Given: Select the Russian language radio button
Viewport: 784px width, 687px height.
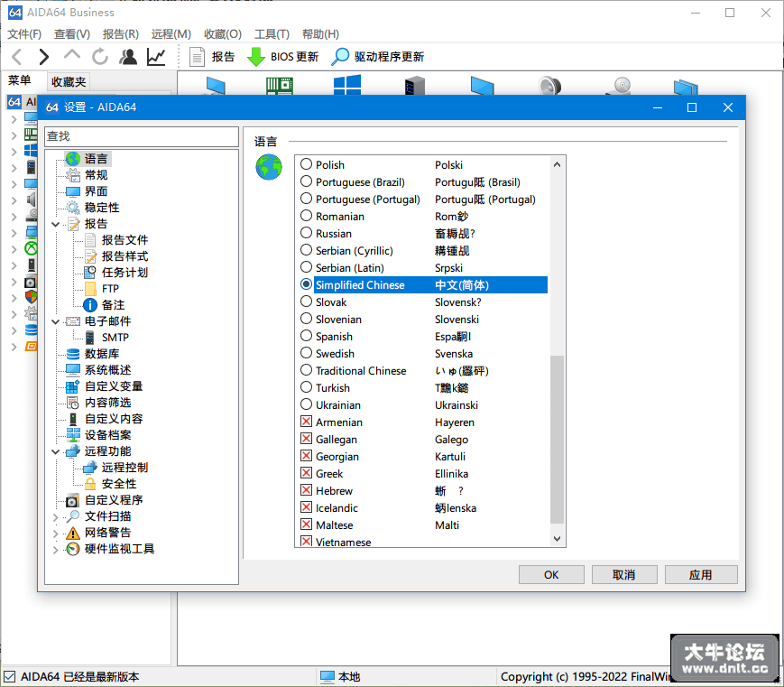Looking at the screenshot, I should coord(306,233).
